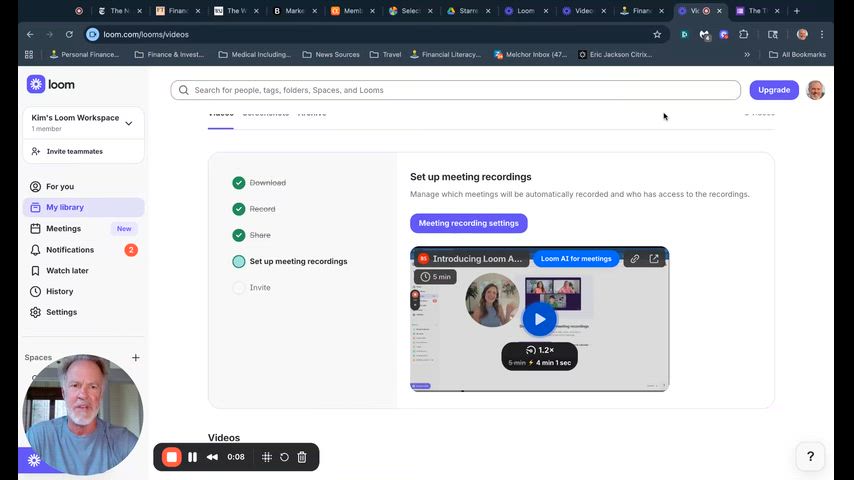
Task: Click the notifications badge showing 2
Action: tap(131, 250)
